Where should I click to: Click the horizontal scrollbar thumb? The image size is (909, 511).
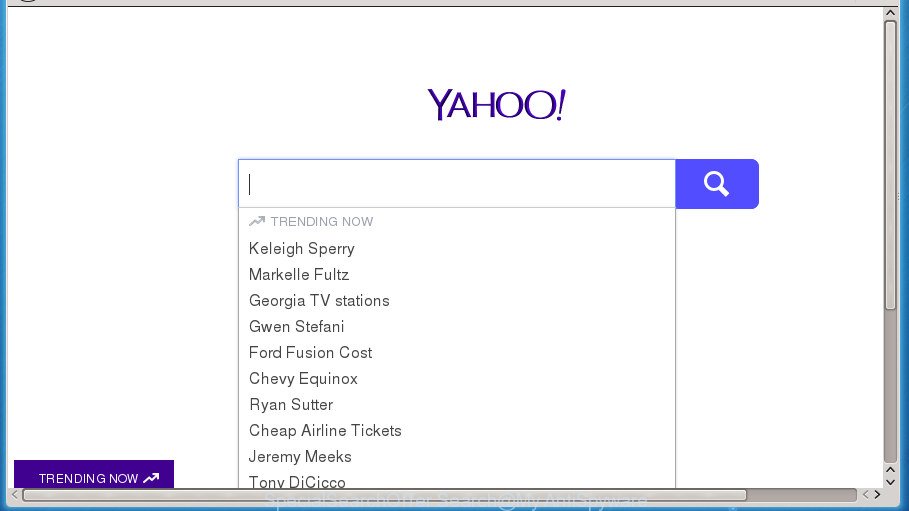click(384, 495)
